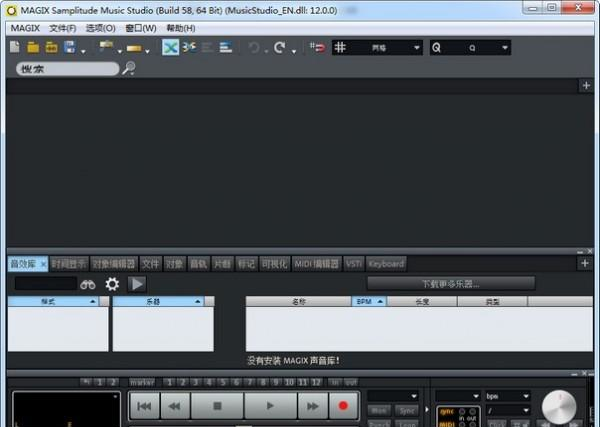
Task: Click the 下载更多乐器... button
Action: click(451, 284)
